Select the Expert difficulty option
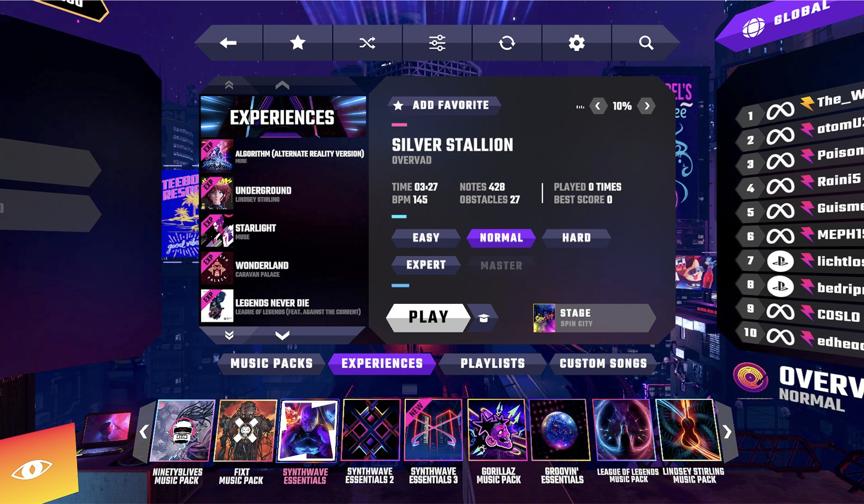Image resolution: width=864 pixels, height=504 pixels. click(x=426, y=265)
